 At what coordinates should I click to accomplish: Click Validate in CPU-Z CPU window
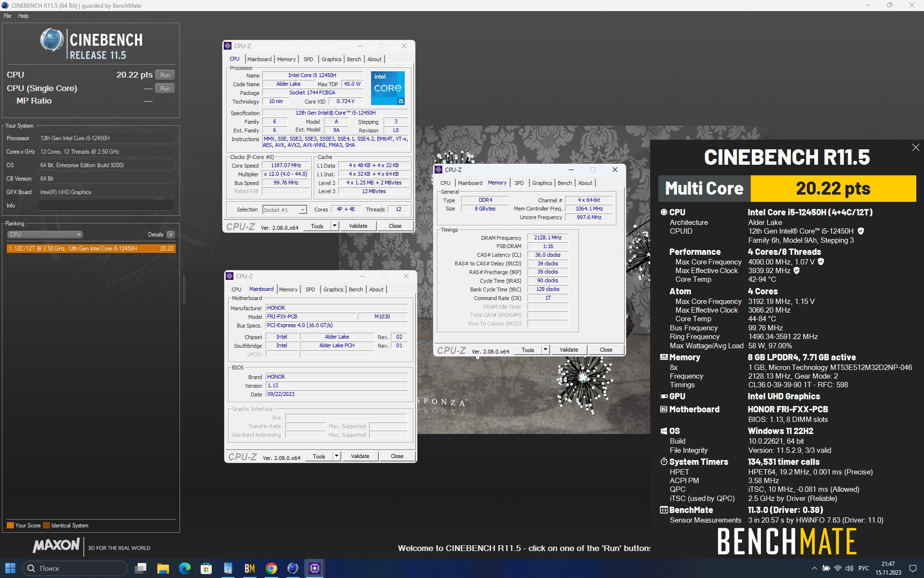coord(358,226)
